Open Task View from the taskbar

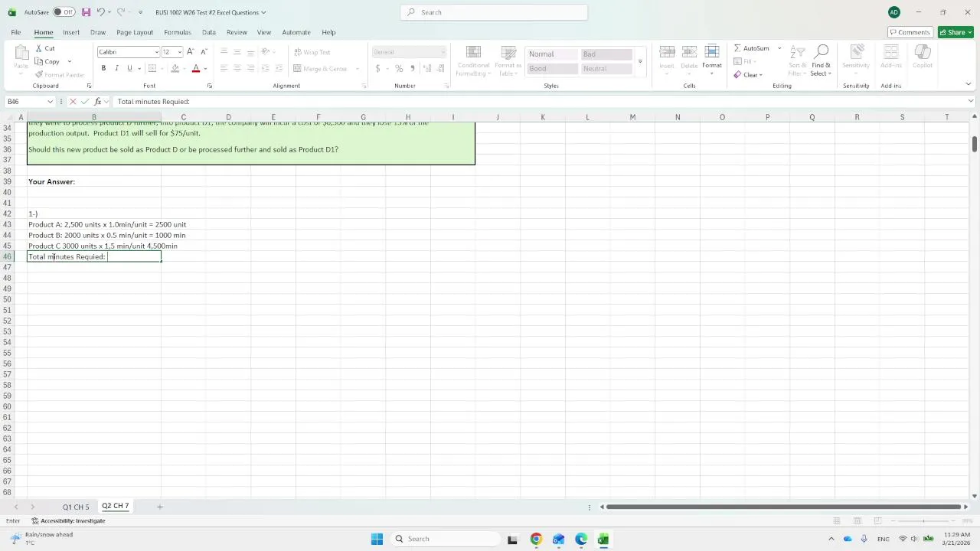[x=512, y=539]
